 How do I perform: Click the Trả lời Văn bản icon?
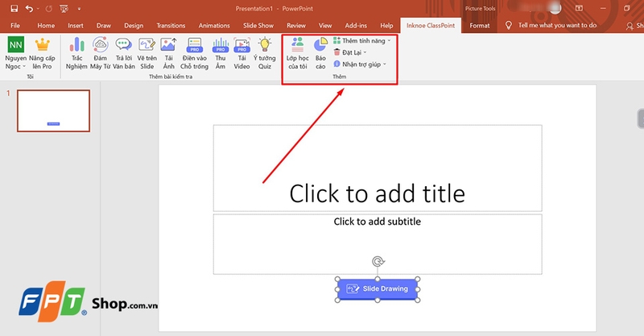coord(124,47)
